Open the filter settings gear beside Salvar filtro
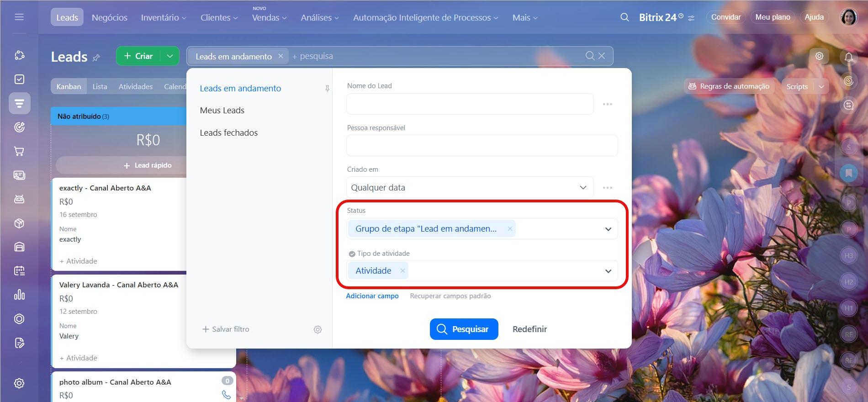The width and height of the screenshot is (868, 402). [318, 329]
